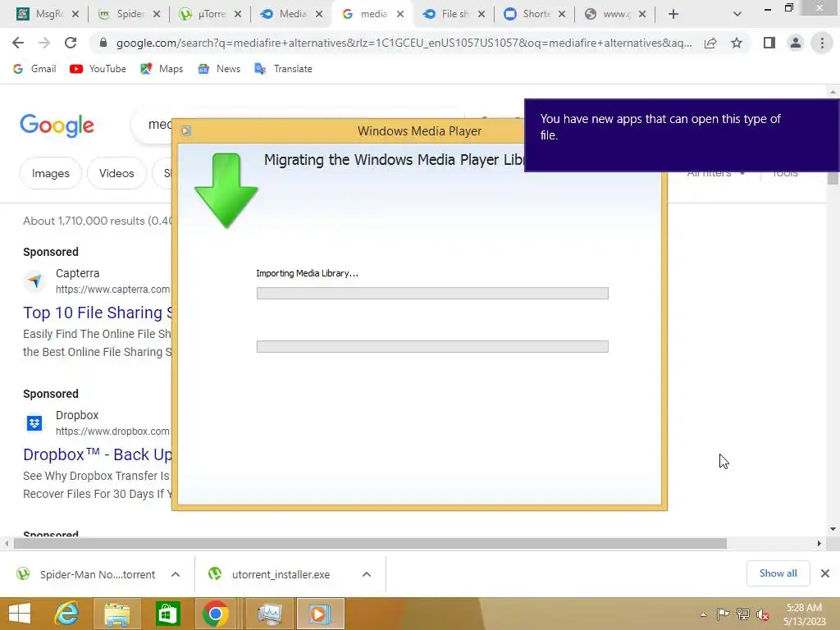Open the Spider-Man No....torrent download
Screen dimensions: 840x630
click(86, 574)
